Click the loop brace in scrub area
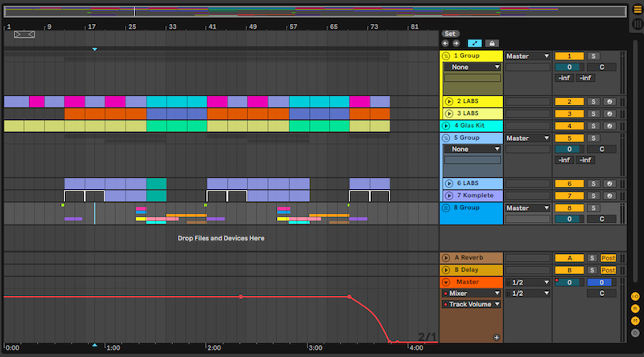 click(x=24, y=35)
